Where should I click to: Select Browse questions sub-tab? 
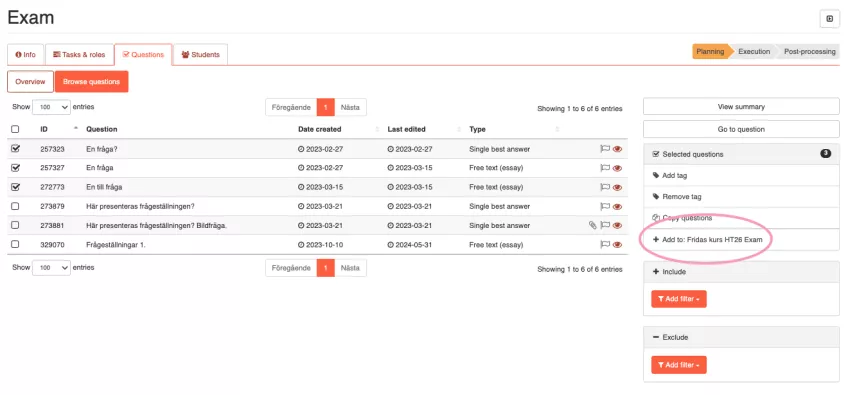91,82
